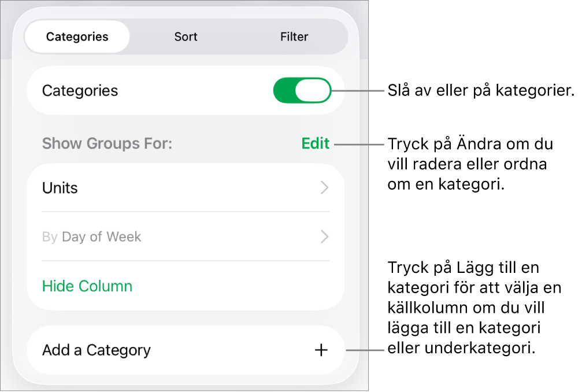
Task: Tap Edit next to Show Groups For
Action: [315, 143]
